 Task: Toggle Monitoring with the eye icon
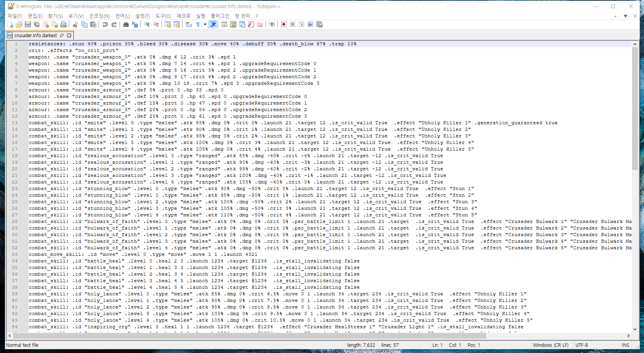[272, 24]
